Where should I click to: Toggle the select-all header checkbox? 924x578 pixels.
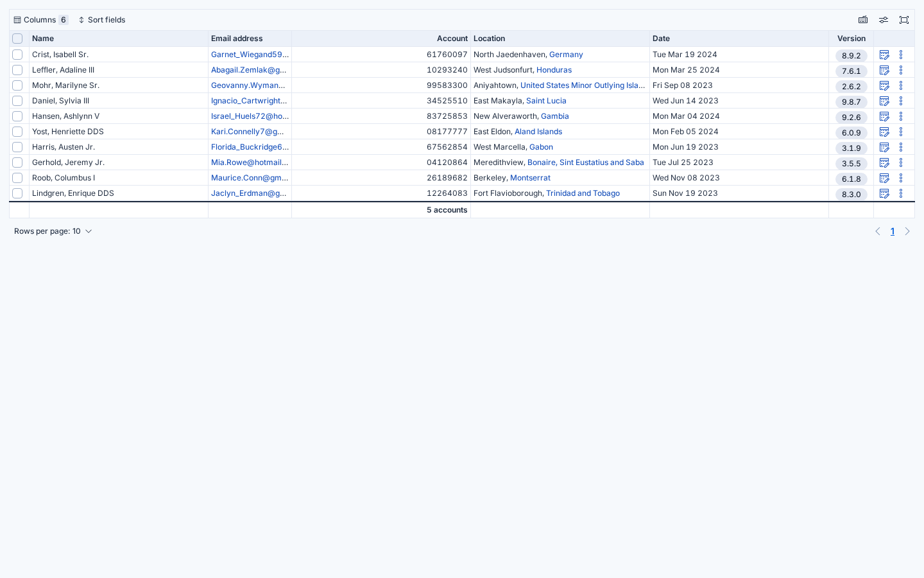click(17, 39)
